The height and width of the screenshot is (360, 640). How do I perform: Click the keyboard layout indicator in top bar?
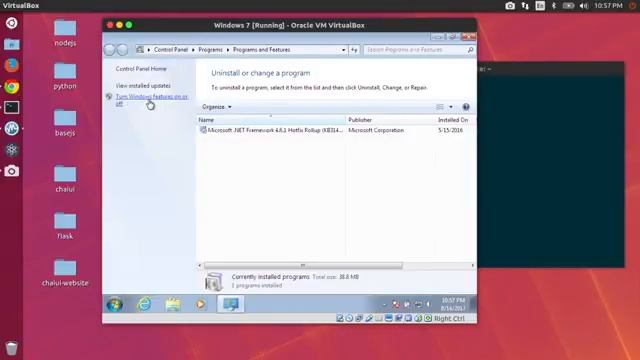coord(540,6)
